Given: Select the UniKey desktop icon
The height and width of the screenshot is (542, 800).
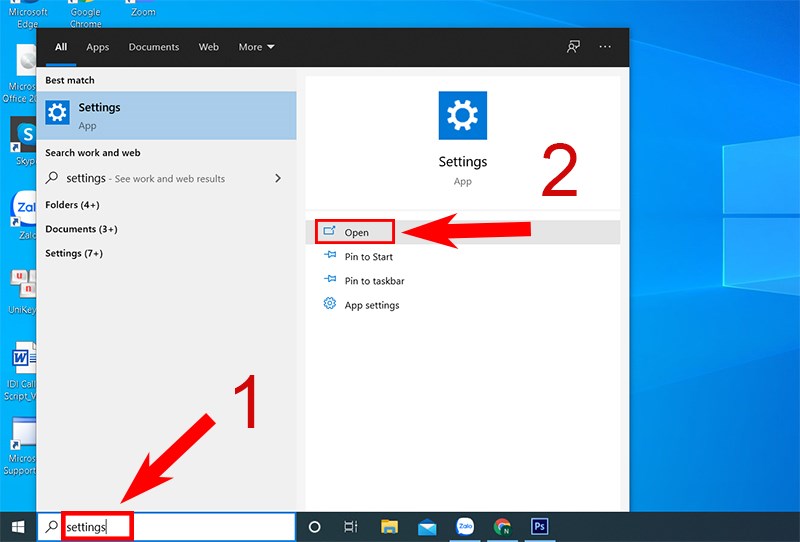Looking at the screenshot, I should 22,291.
